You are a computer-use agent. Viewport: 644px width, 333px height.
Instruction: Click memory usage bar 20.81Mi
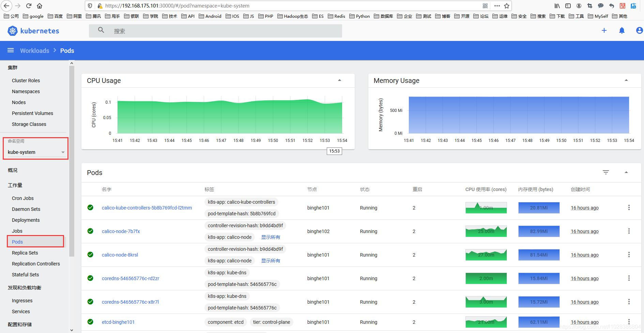(x=539, y=208)
